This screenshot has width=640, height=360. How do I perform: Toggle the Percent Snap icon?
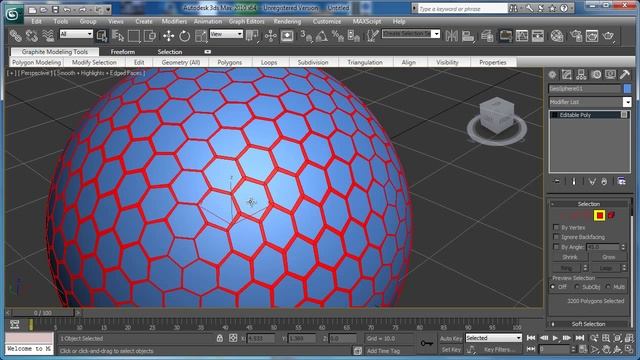(x=338, y=36)
